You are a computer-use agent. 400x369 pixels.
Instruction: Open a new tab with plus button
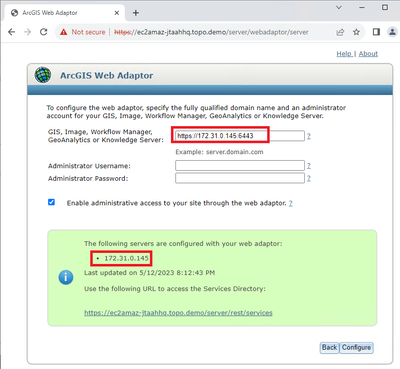[136, 13]
